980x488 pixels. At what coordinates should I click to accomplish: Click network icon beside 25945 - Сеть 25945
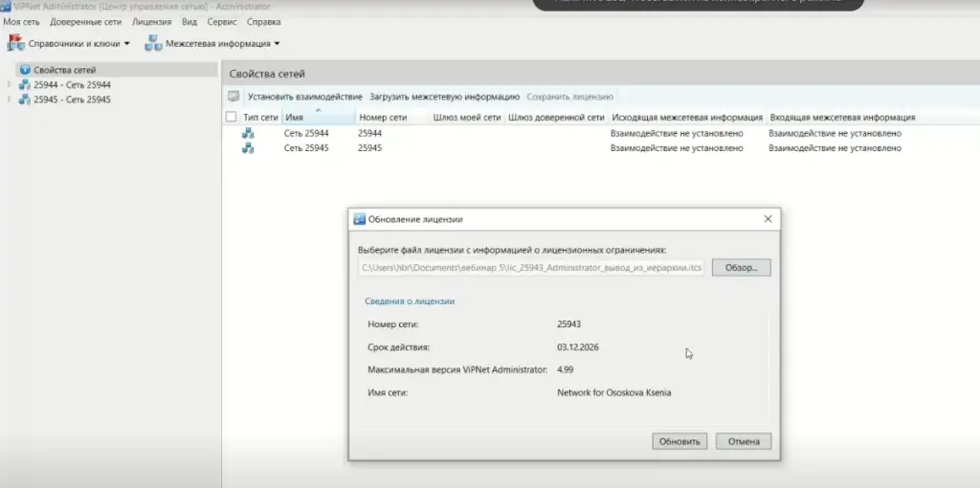click(x=24, y=100)
